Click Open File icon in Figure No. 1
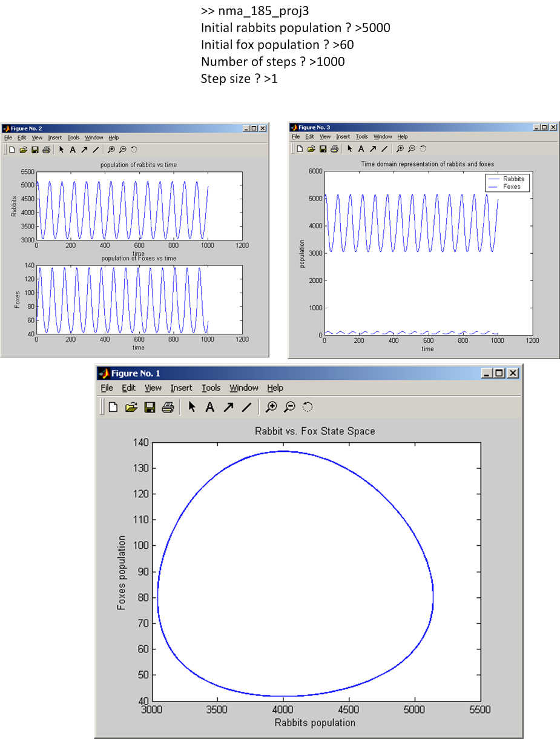The height and width of the screenshot is (739, 560). pos(131,407)
